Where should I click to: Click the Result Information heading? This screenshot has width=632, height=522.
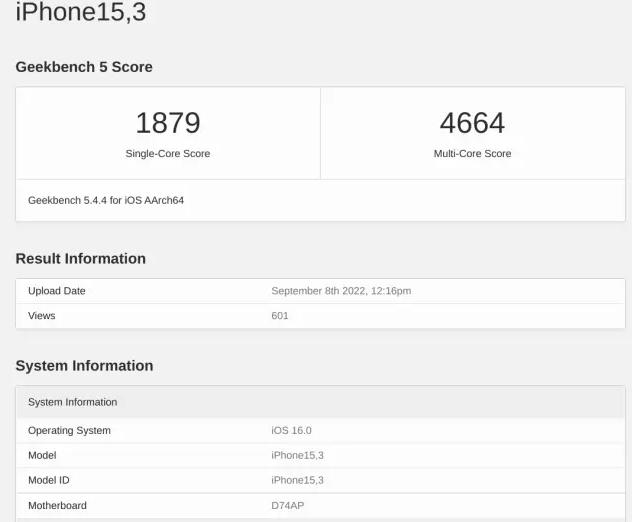pos(81,259)
